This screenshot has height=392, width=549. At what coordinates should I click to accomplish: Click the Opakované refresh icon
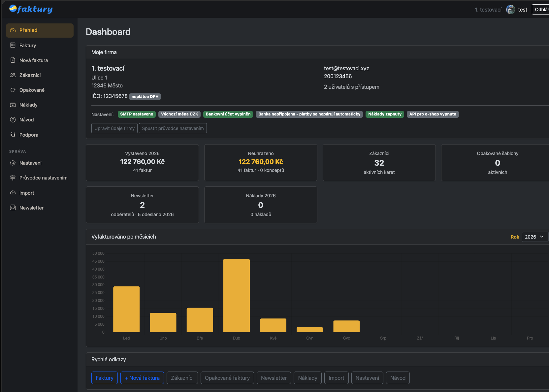[x=13, y=90]
